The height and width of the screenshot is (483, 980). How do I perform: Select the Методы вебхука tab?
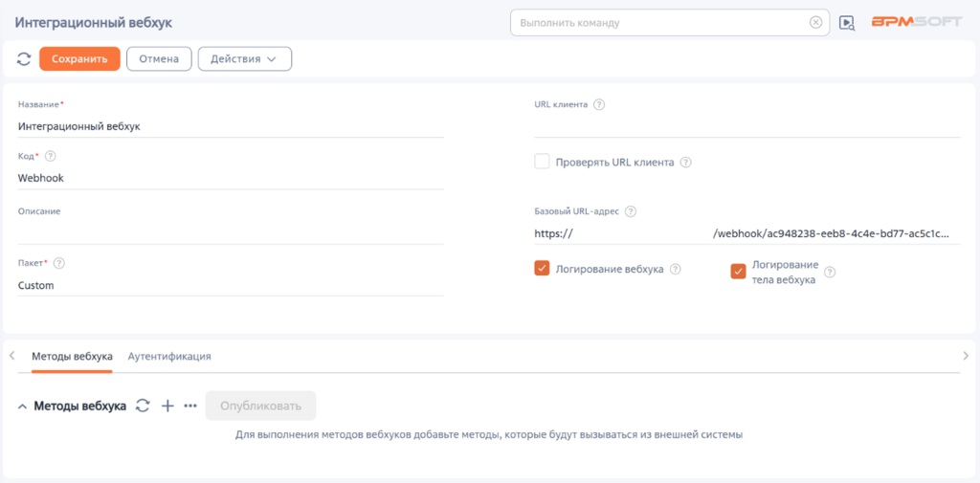pos(72,356)
